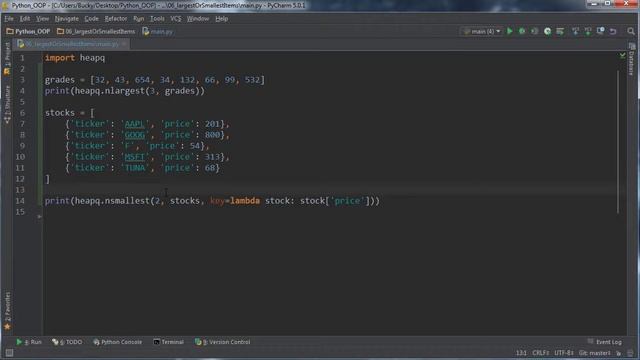640x360 pixels.
Task: Open the View menu
Action: coord(42,19)
